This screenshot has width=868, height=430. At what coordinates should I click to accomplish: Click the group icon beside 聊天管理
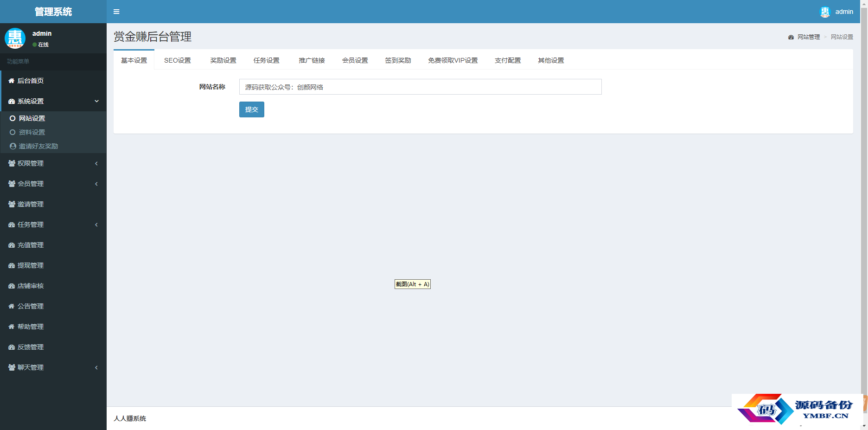(12, 367)
